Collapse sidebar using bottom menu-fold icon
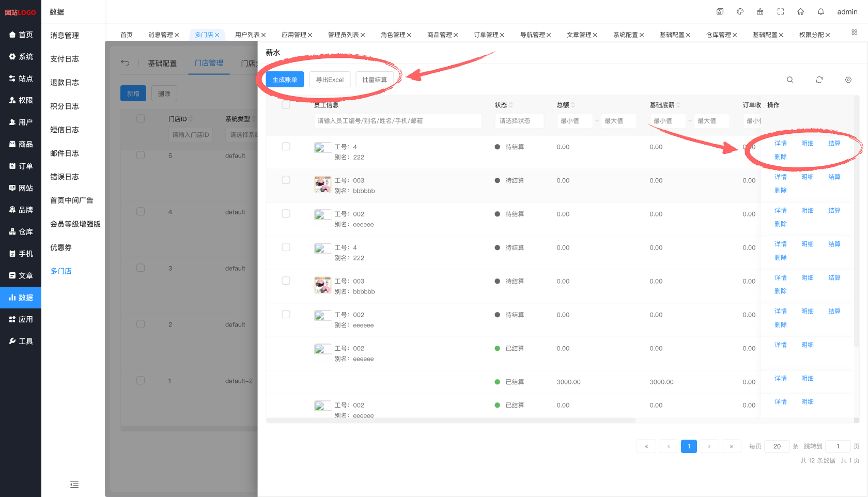 coord(74,484)
